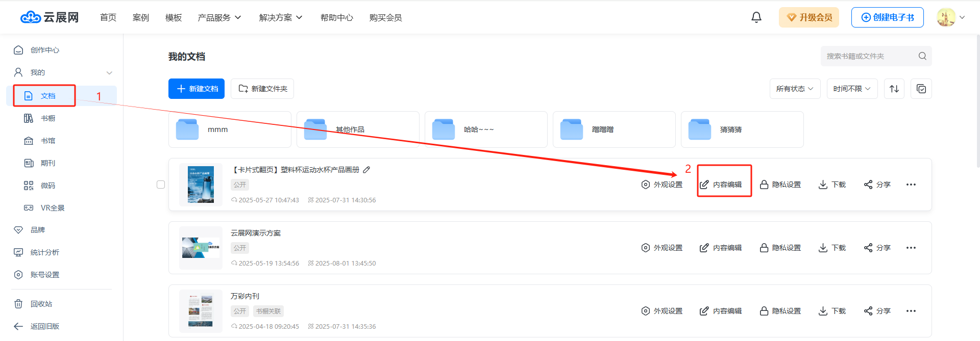
Task: Select 书橱 in the sidebar
Action: [x=47, y=118]
